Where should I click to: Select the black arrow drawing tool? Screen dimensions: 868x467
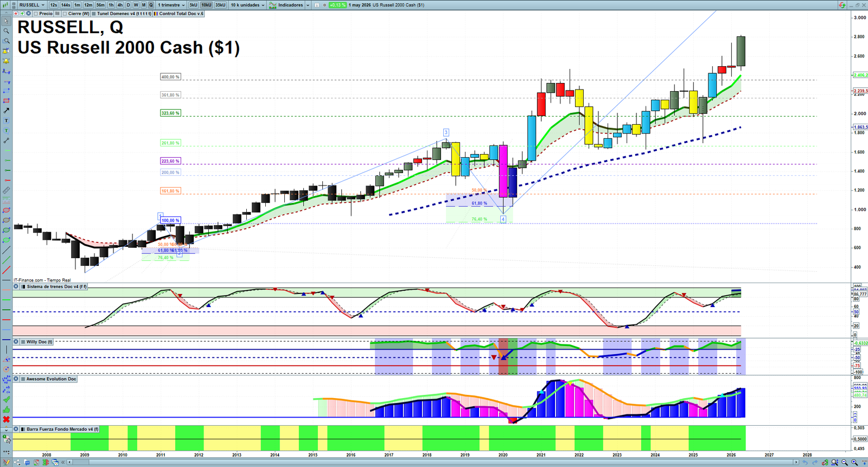tap(6, 111)
